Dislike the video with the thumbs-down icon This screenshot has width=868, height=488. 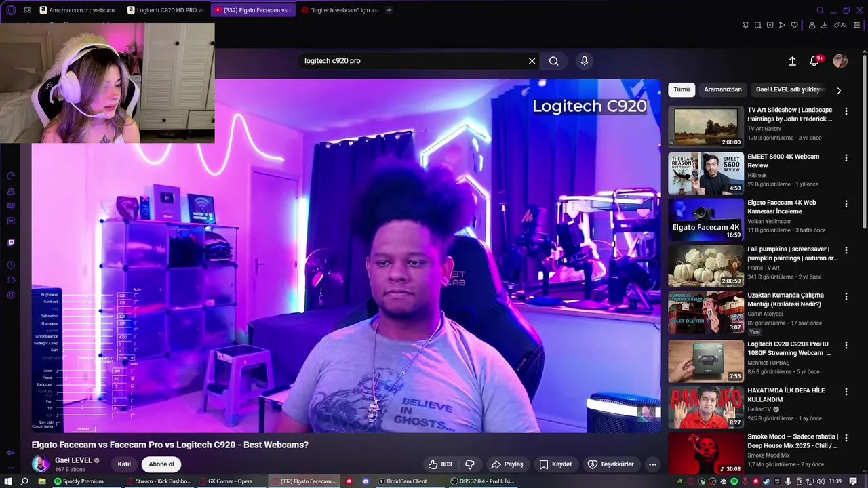pyautogui.click(x=469, y=464)
